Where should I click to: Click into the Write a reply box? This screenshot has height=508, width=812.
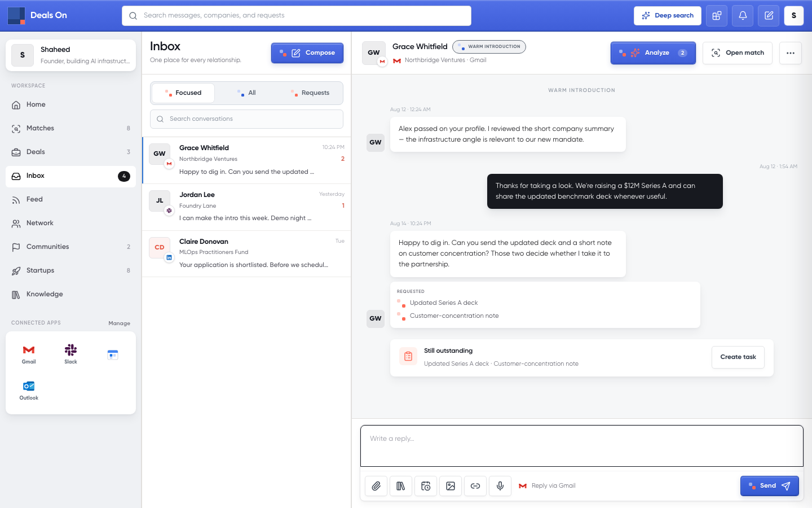click(x=582, y=446)
